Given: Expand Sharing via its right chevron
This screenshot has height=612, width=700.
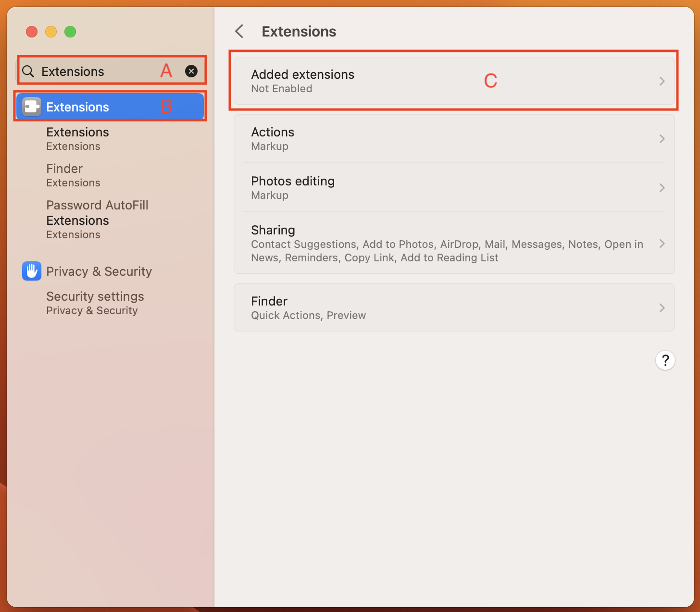Looking at the screenshot, I should click(662, 244).
